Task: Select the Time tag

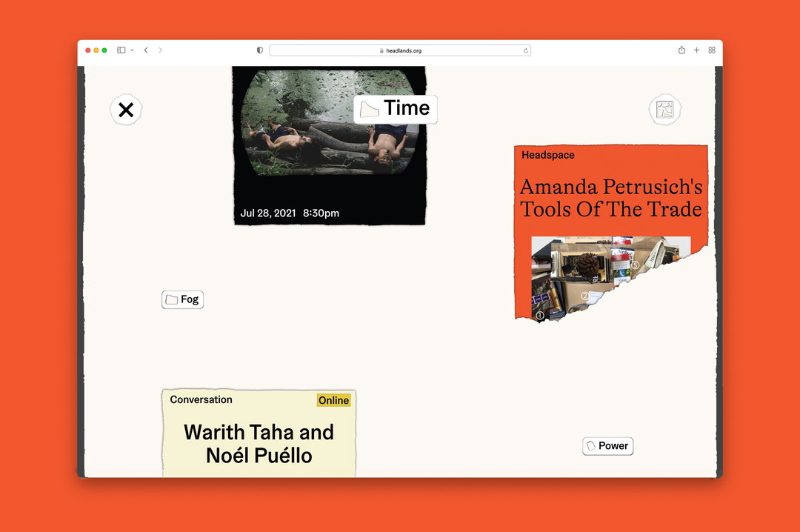Action: [396, 109]
